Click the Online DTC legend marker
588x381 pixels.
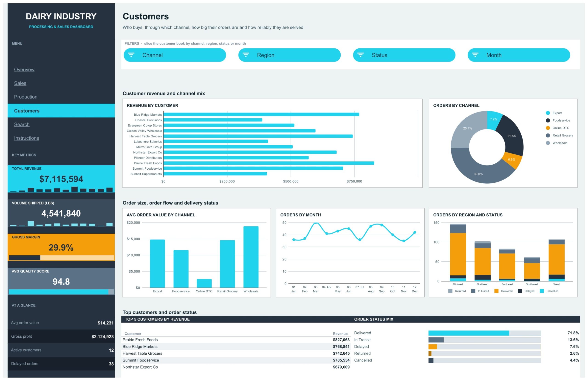(548, 128)
